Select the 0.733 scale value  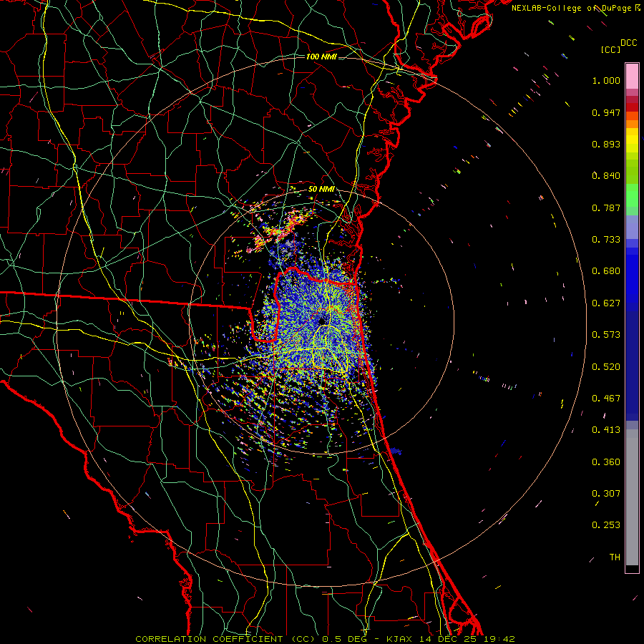606,240
